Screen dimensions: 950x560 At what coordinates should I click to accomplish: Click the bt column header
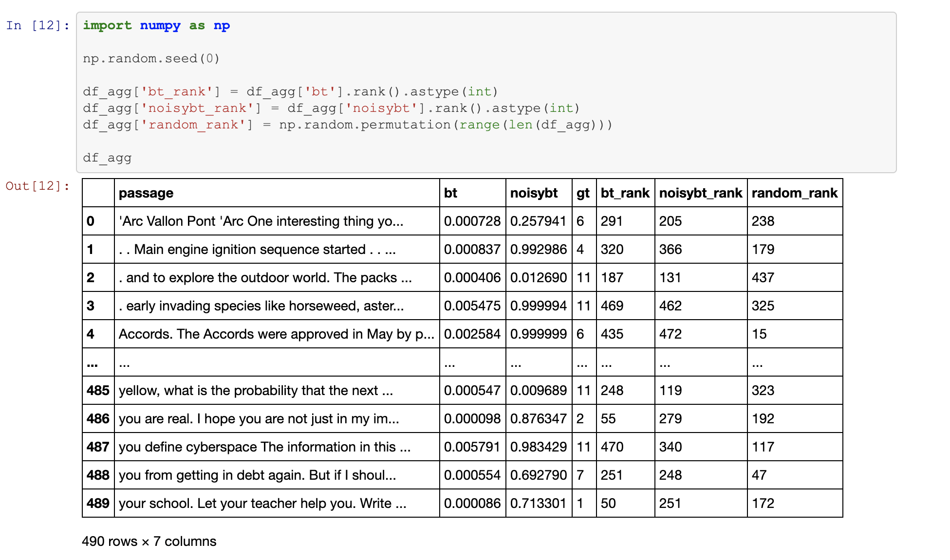pos(450,193)
